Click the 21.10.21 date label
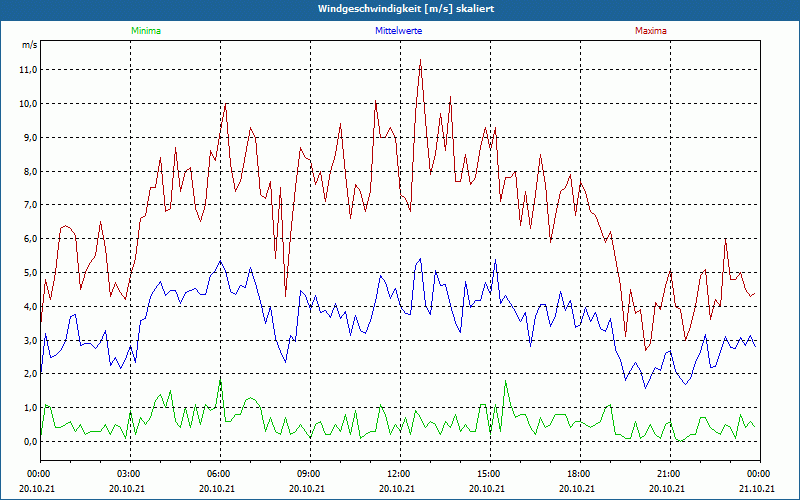Image resolution: width=800 pixels, height=500 pixels. pos(757,488)
